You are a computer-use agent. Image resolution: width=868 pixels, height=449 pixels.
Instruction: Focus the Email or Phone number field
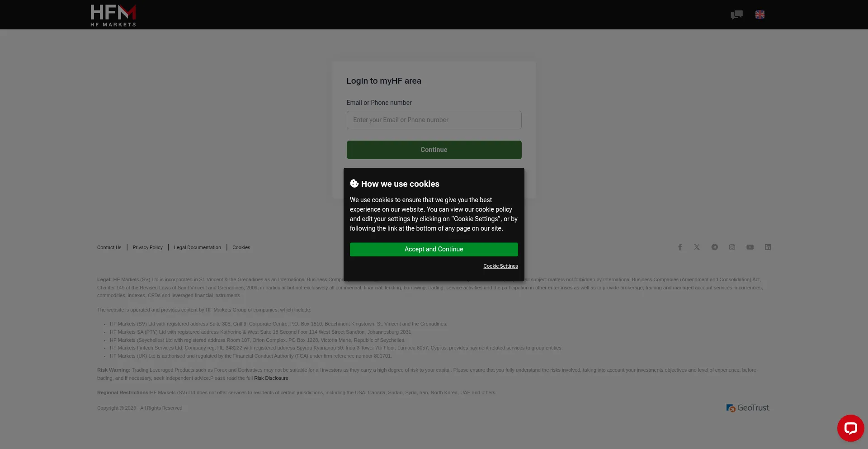[434, 120]
